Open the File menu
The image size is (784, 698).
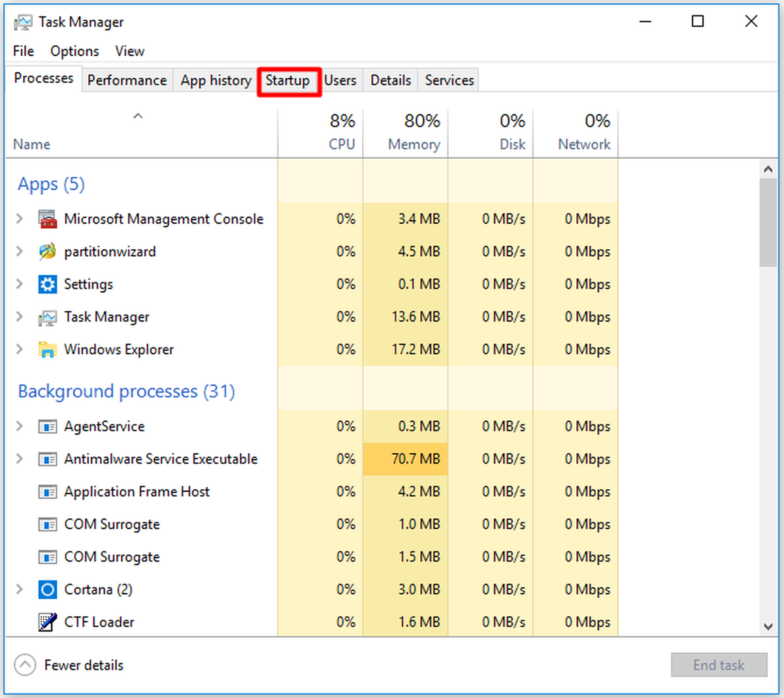24,51
